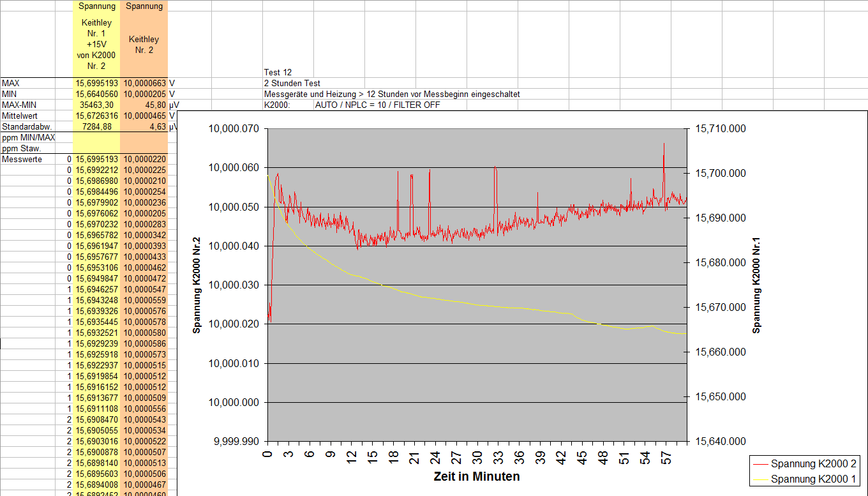Select the MAX value 10,0000663 cell
This screenshot has width=868, height=496.
[x=144, y=83]
